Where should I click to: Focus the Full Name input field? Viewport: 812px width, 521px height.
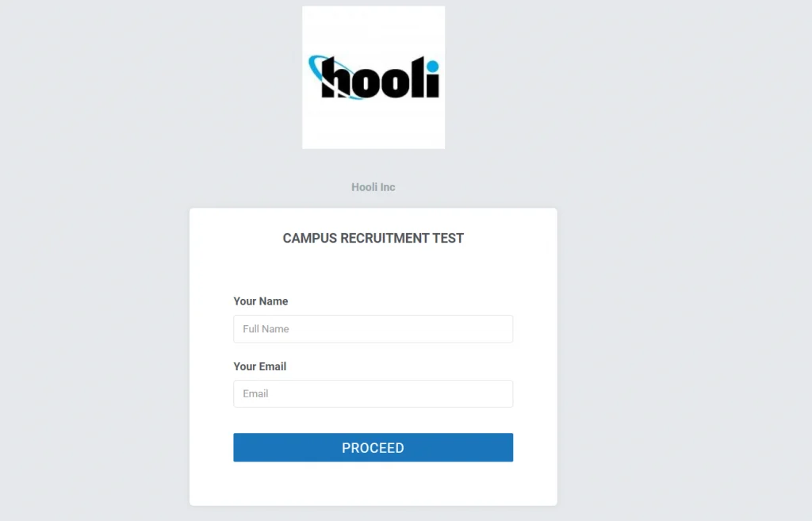(x=373, y=329)
